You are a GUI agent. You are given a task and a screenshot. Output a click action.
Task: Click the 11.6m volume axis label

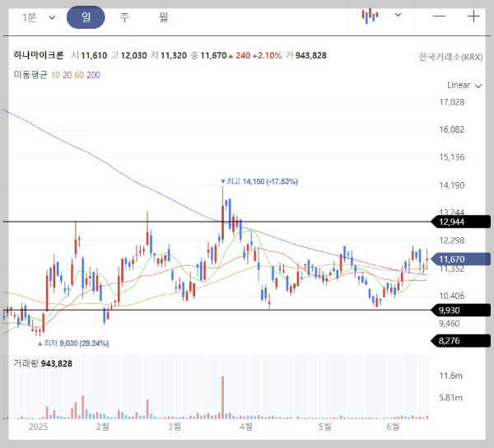[x=450, y=376]
